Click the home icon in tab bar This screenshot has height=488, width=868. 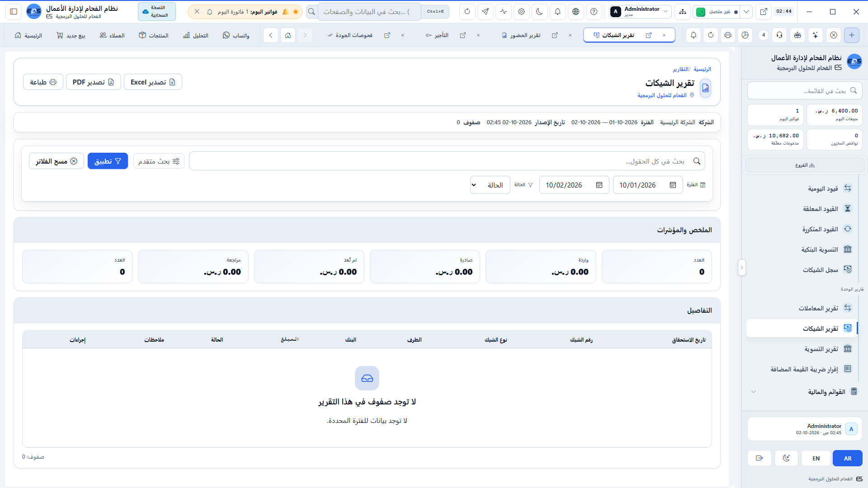tap(288, 35)
